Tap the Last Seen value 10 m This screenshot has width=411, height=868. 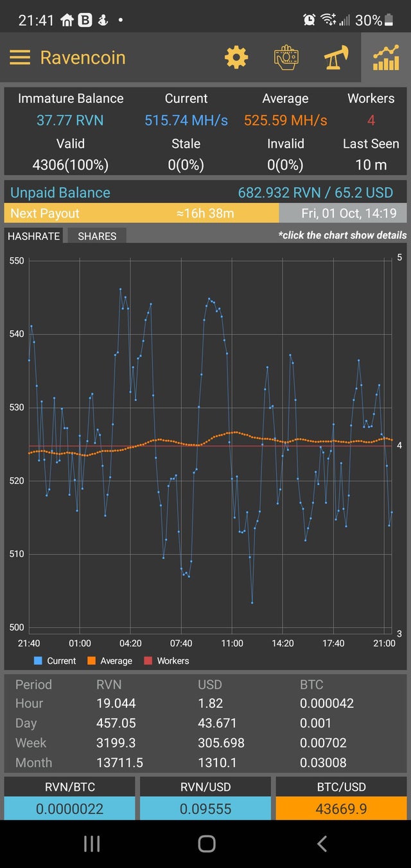(x=371, y=165)
